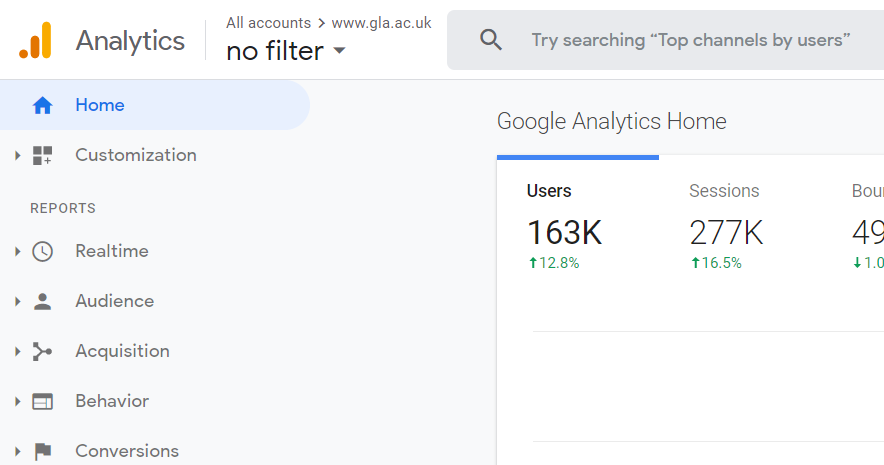Screen dimensions: 884x465
Task: Select the Sessions metric tab
Action: point(740,225)
